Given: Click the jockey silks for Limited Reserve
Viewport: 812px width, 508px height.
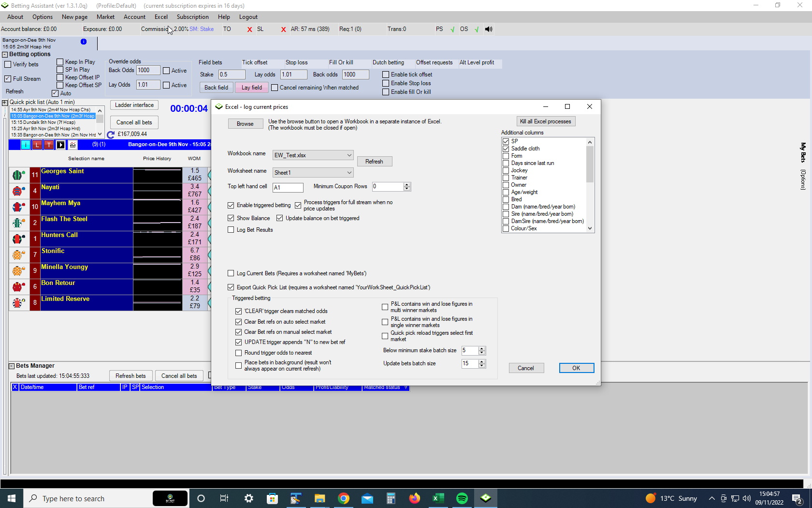Looking at the screenshot, I should pyautogui.click(x=19, y=303).
